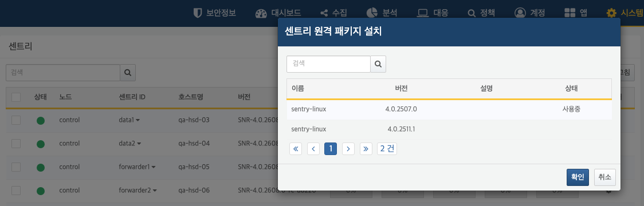Click the 2 건 result count
Image resolution: width=644 pixels, height=206 pixels.
tap(387, 149)
